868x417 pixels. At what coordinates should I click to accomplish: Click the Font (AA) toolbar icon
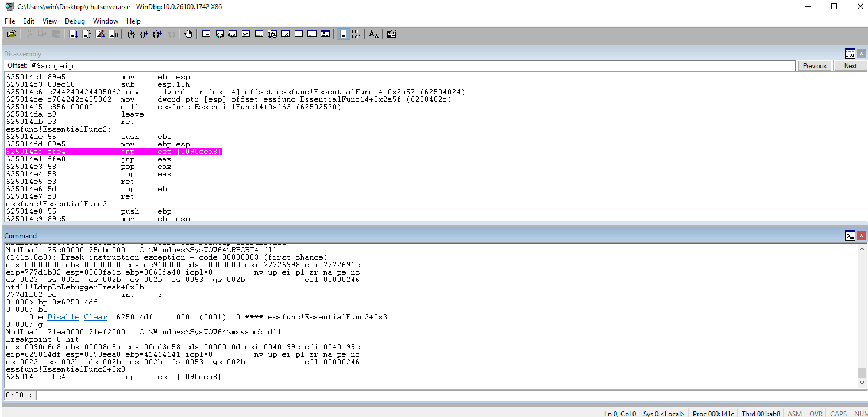[374, 34]
